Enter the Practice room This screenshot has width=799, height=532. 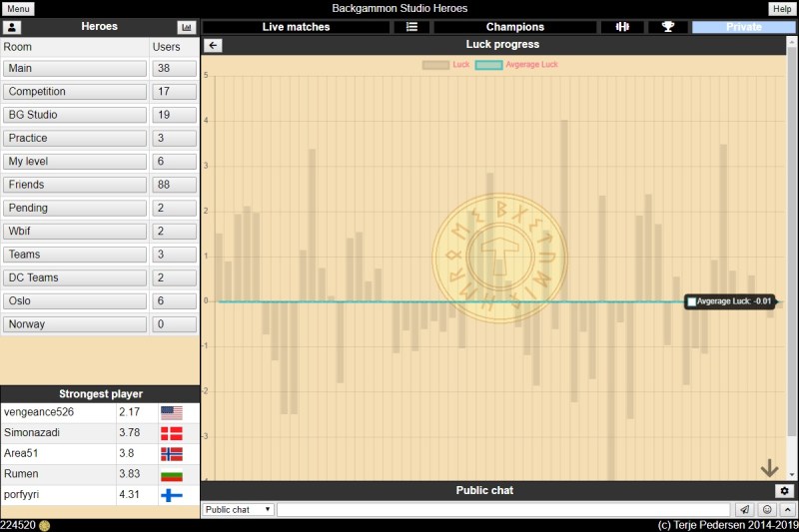[x=74, y=138]
